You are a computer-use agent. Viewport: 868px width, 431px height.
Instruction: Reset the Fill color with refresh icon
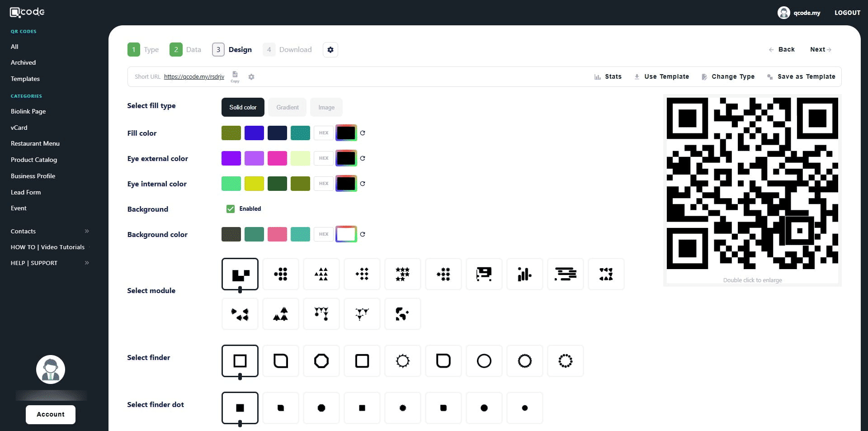pos(363,133)
